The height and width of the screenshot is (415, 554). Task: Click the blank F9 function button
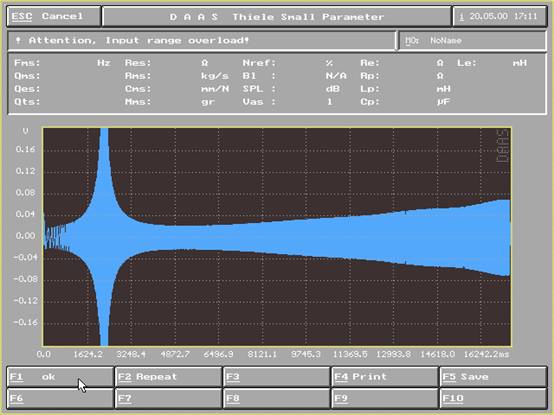tap(385, 398)
